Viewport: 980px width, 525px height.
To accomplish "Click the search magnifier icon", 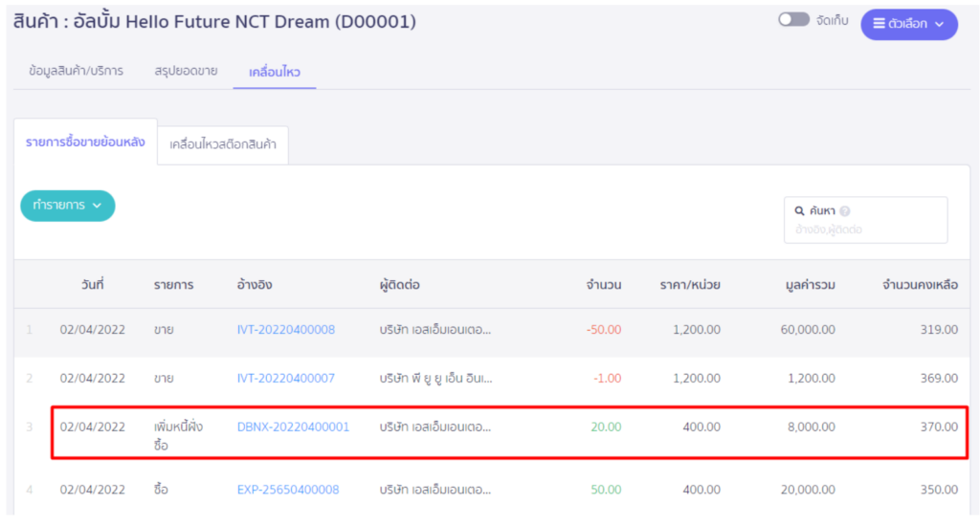I will pyautogui.click(x=799, y=211).
